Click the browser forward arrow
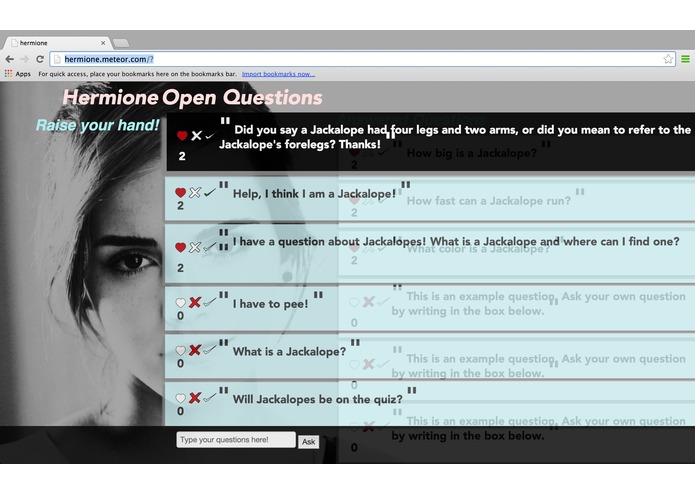This screenshot has width=695, height=494. (x=25, y=59)
